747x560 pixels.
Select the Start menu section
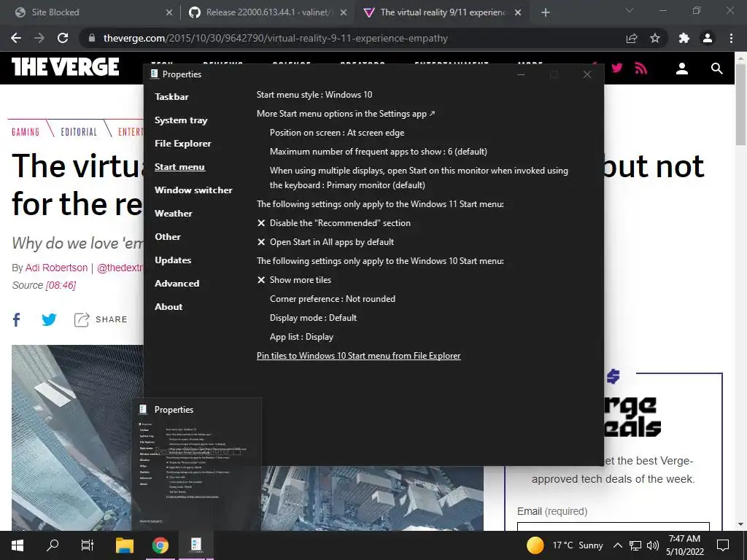tap(179, 167)
